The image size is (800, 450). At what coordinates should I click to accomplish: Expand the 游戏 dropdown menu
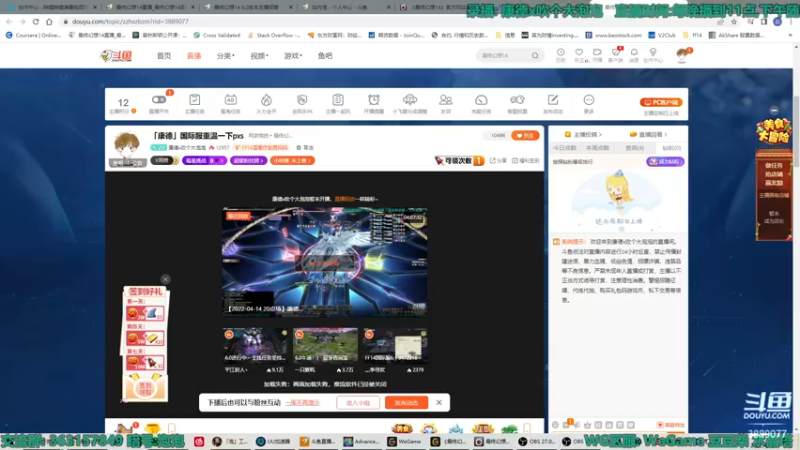pyautogui.click(x=293, y=56)
